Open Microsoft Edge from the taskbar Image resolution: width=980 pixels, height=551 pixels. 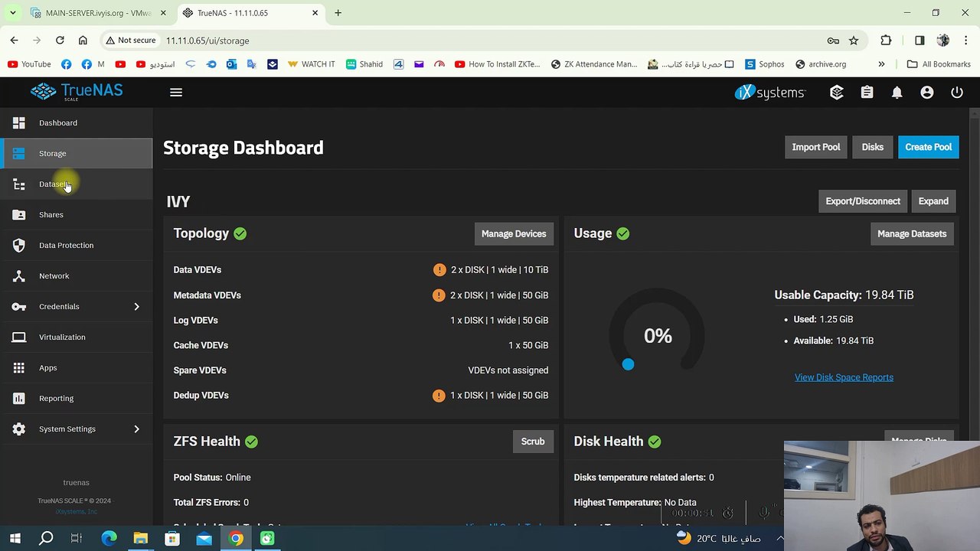click(109, 539)
